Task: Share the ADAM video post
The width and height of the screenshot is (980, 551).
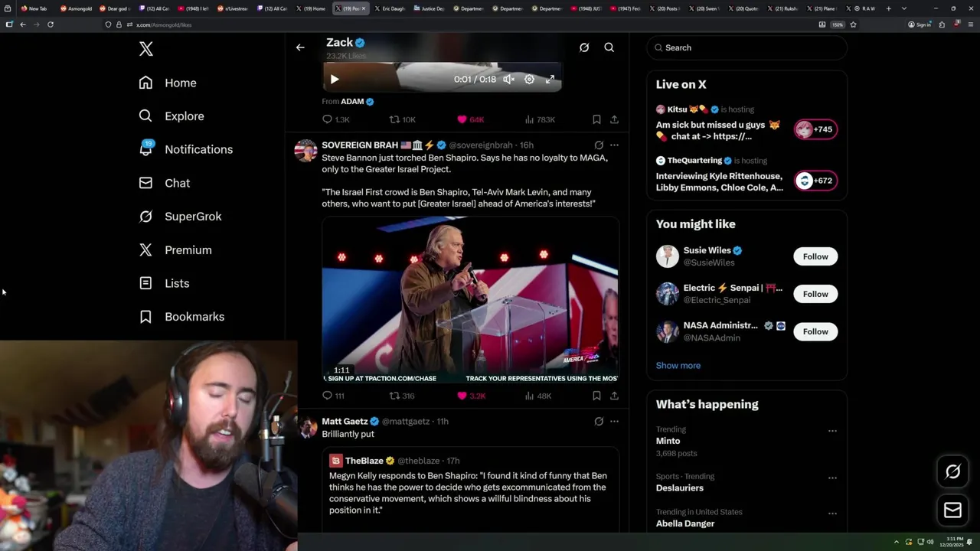Action: [x=614, y=119]
